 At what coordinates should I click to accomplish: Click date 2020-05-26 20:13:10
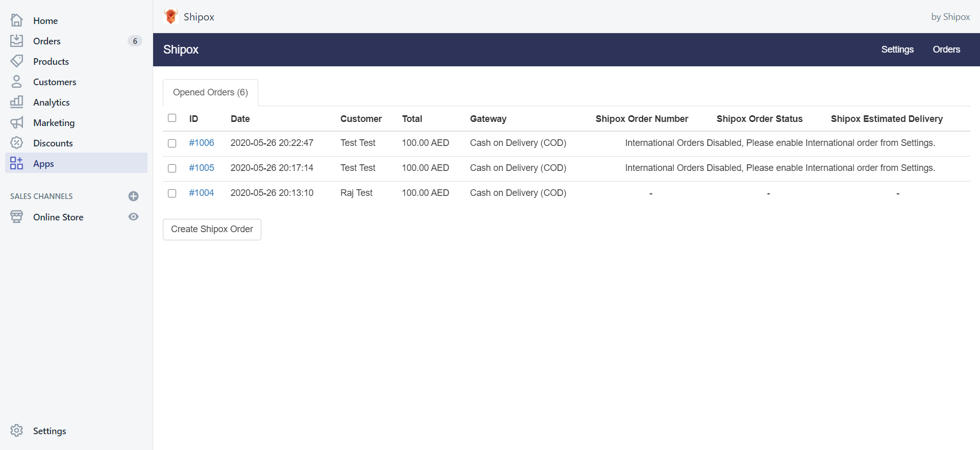point(272,193)
